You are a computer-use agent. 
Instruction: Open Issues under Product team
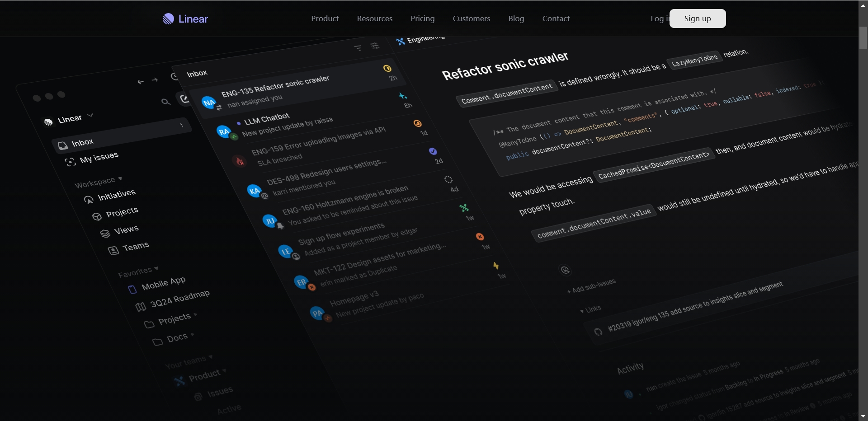pyautogui.click(x=214, y=393)
